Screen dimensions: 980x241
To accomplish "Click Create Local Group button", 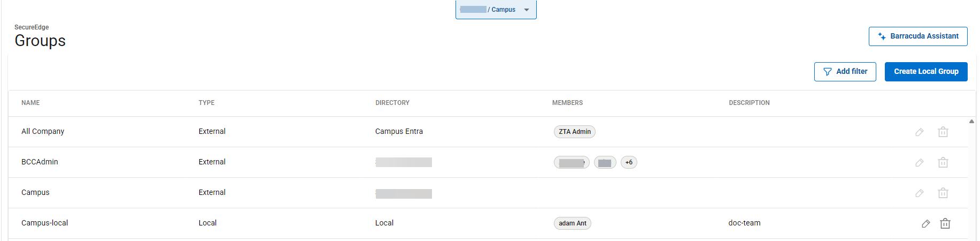I will 925,72.
